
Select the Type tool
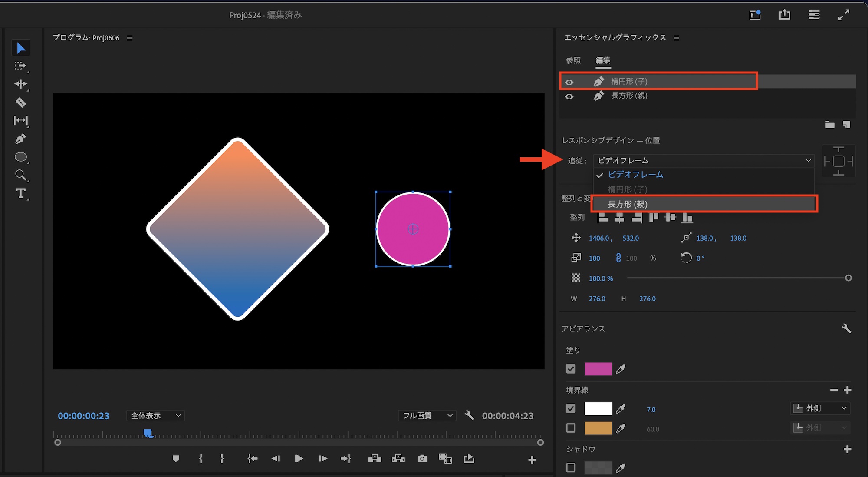click(x=20, y=193)
